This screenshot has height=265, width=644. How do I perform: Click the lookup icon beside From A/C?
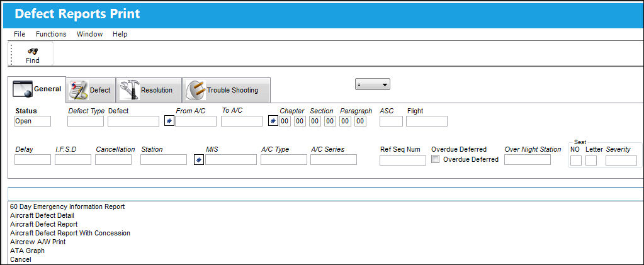(169, 121)
